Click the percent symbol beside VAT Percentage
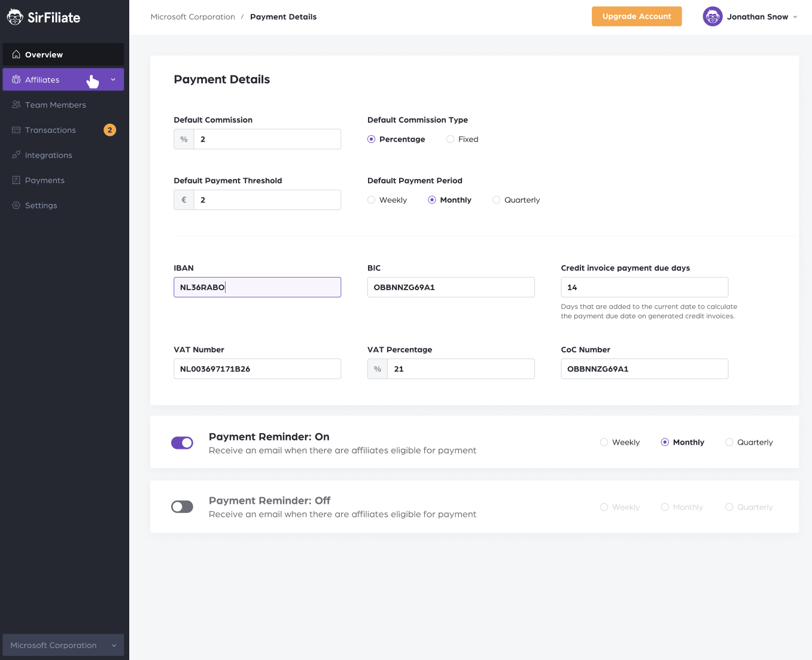812x660 pixels. (378, 369)
